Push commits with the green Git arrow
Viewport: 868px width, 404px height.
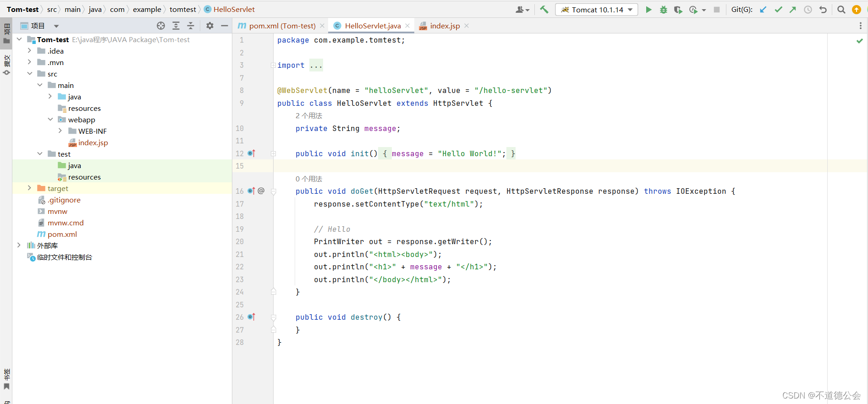(793, 10)
